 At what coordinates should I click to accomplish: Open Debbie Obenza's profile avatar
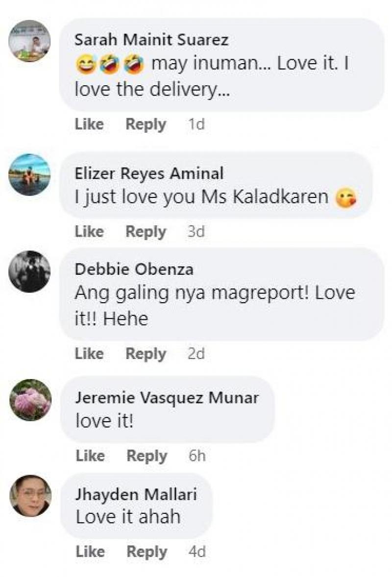pyautogui.click(x=29, y=271)
